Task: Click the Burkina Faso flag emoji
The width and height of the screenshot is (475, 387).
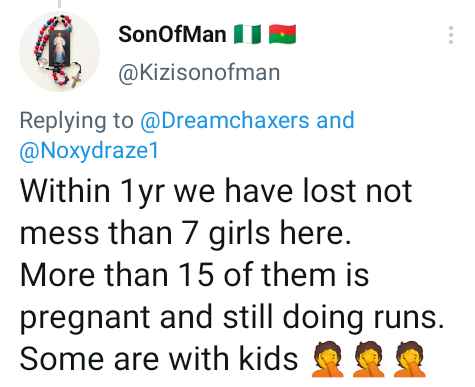Action: 282,34
